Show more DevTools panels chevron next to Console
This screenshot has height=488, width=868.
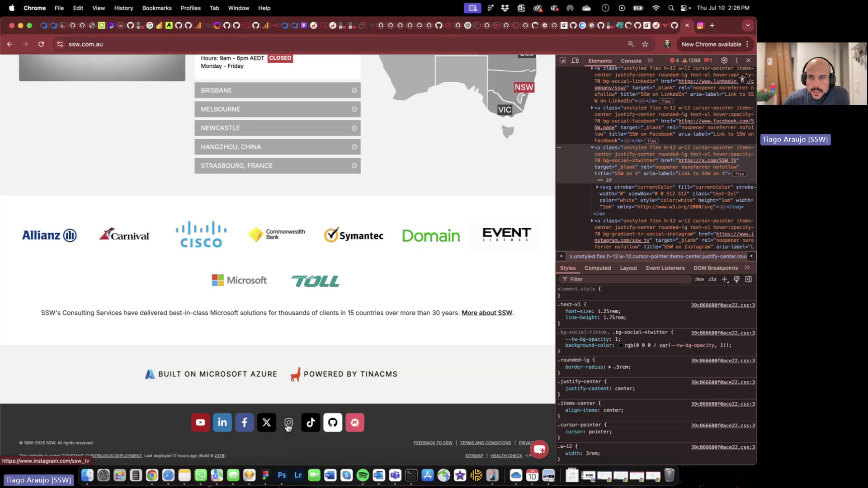[650, 60]
